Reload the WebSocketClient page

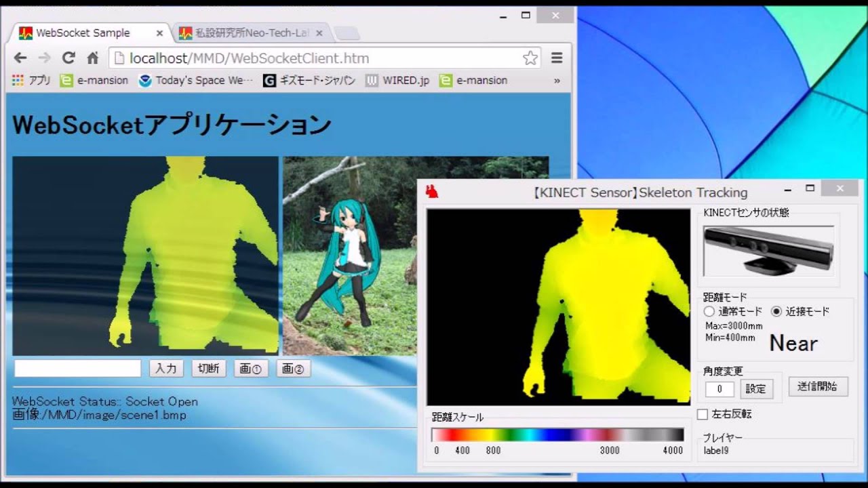click(68, 58)
